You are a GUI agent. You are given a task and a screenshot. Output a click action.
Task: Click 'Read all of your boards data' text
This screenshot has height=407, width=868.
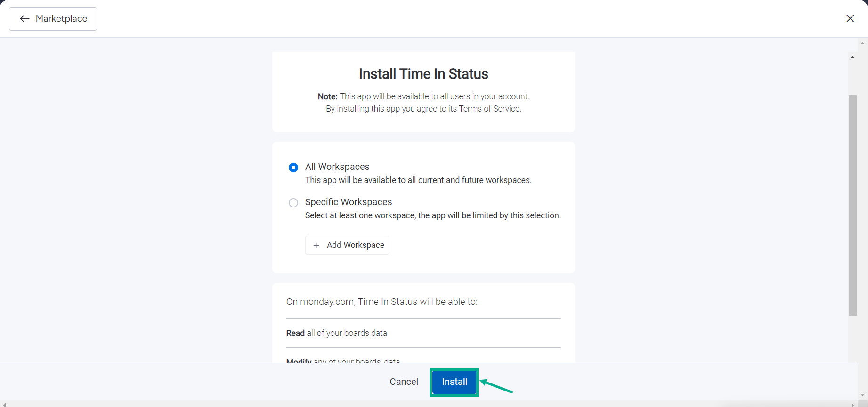[x=337, y=333]
